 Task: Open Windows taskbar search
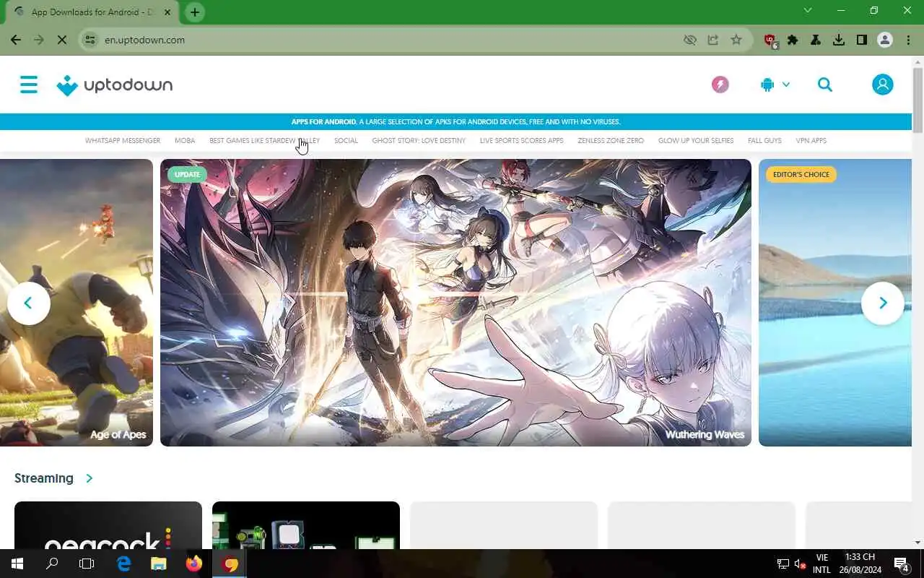point(52,564)
